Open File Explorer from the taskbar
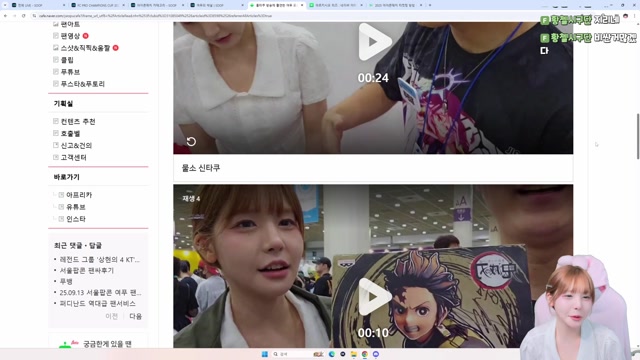Viewport: 640px width, 360px height. (353, 354)
